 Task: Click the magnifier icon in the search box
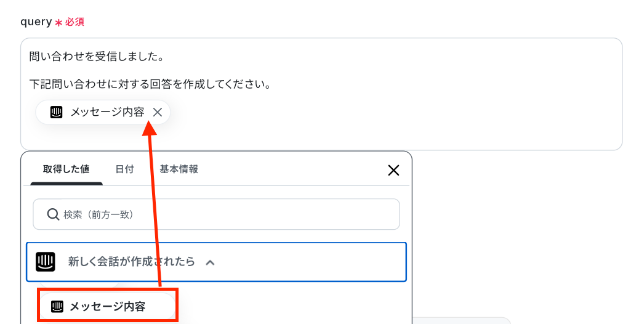point(53,214)
